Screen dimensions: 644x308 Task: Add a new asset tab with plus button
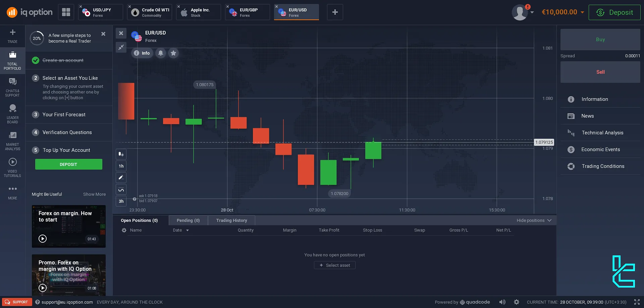(x=335, y=12)
